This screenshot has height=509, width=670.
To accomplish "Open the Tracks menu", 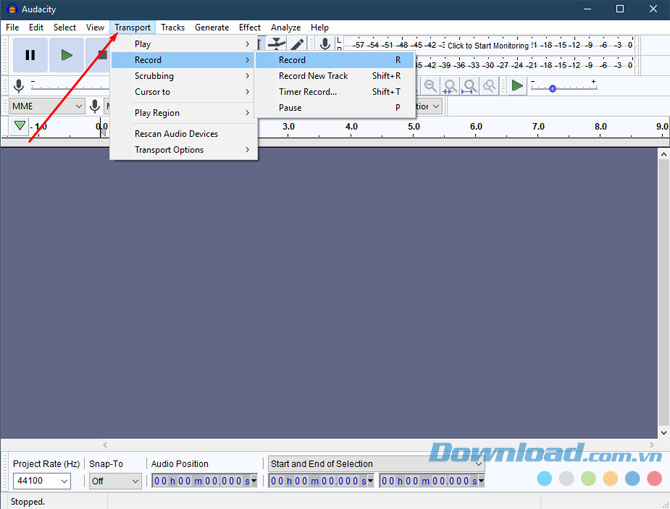I will coord(173,27).
